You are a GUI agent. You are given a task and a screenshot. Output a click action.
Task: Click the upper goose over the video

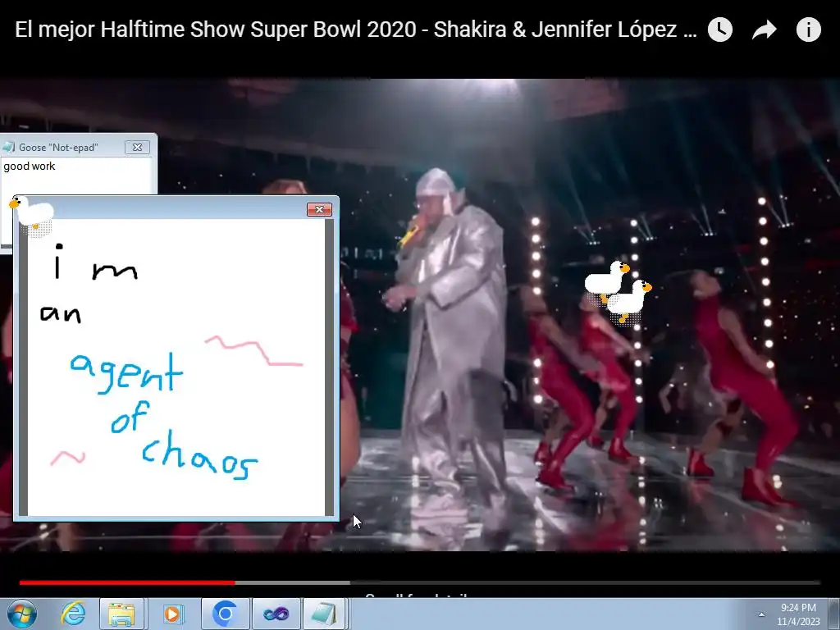point(606,277)
